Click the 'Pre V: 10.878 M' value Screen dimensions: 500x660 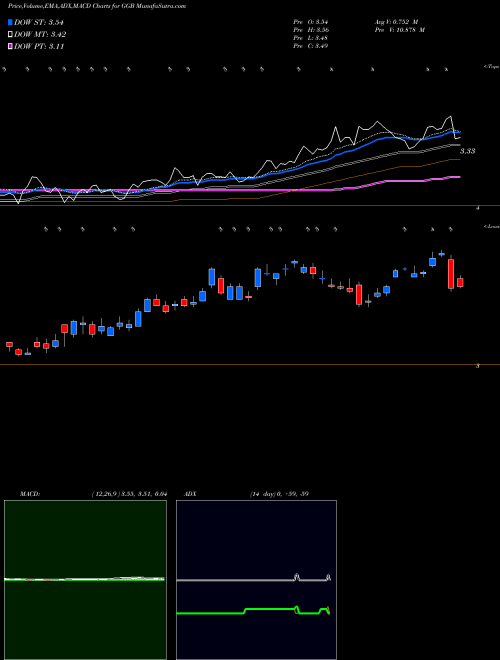pyautogui.click(x=399, y=30)
